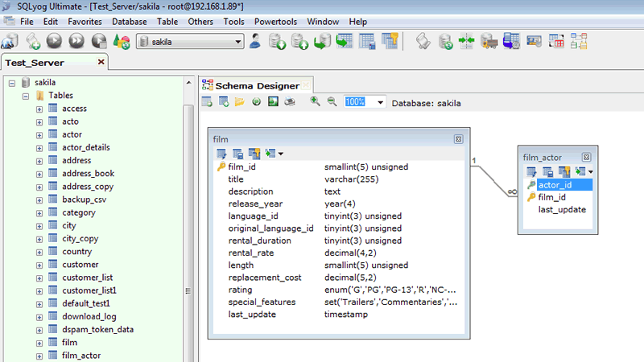Image resolution: width=644 pixels, height=362 pixels.
Task: Click database with green down arrow icon
Action: (x=277, y=42)
